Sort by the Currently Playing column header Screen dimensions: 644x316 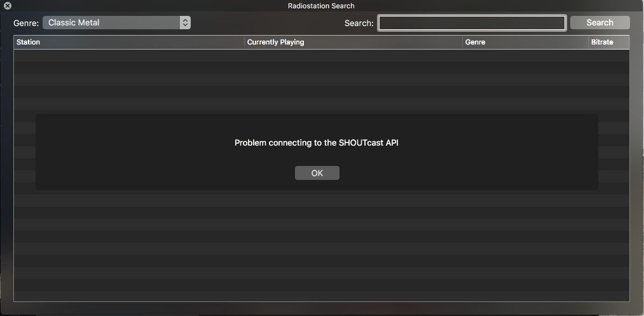(x=353, y=43)
